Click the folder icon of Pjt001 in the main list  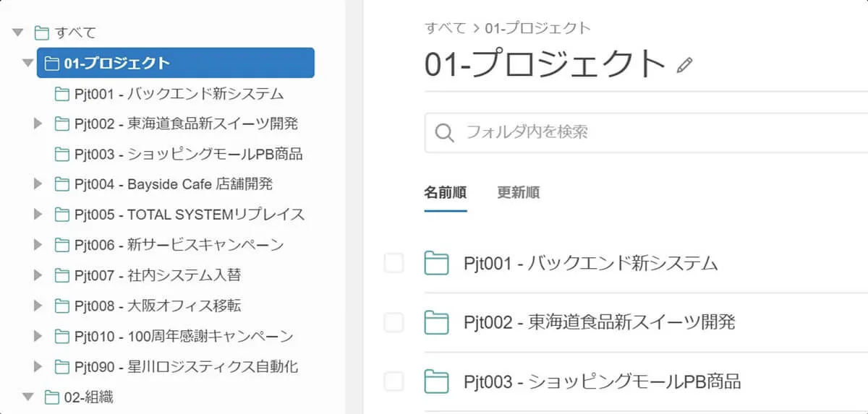[436, 263]
